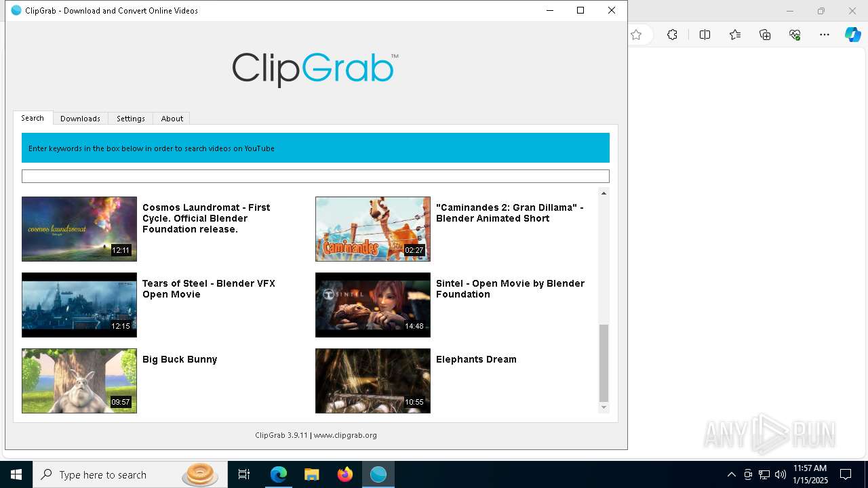Open the Caminandes 2 video thumbnail

tap(373, 229)
